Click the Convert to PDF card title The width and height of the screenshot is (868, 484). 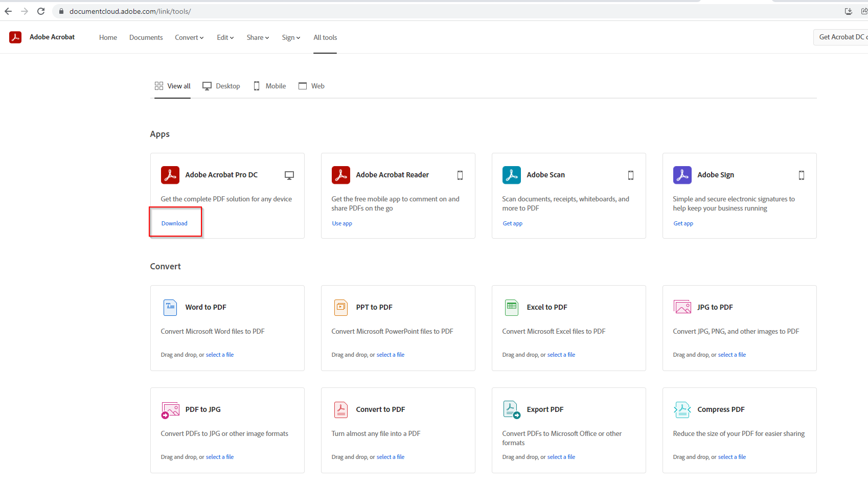tap(380, 409)
